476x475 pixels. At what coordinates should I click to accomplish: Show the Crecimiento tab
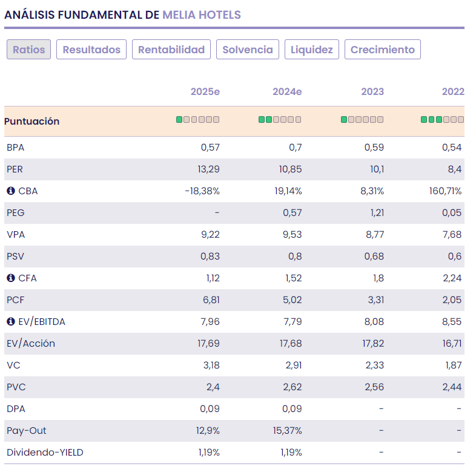point(383,50)
